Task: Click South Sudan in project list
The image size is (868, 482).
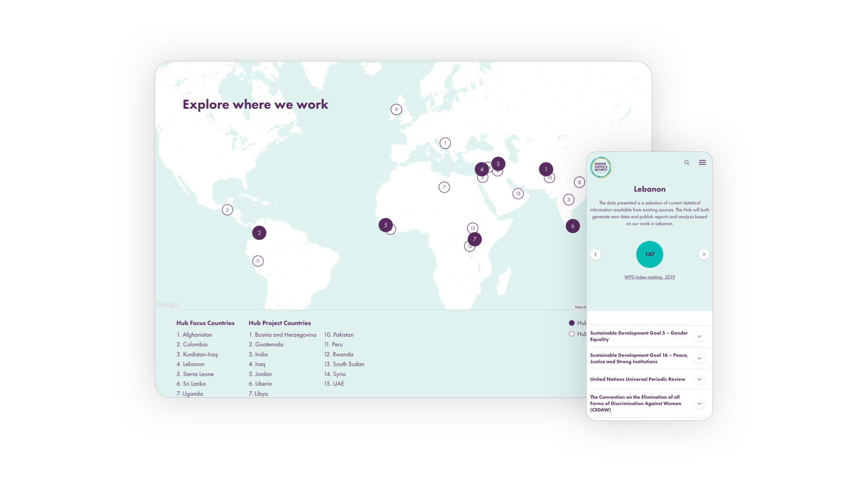Action: (x=344, y=364)
